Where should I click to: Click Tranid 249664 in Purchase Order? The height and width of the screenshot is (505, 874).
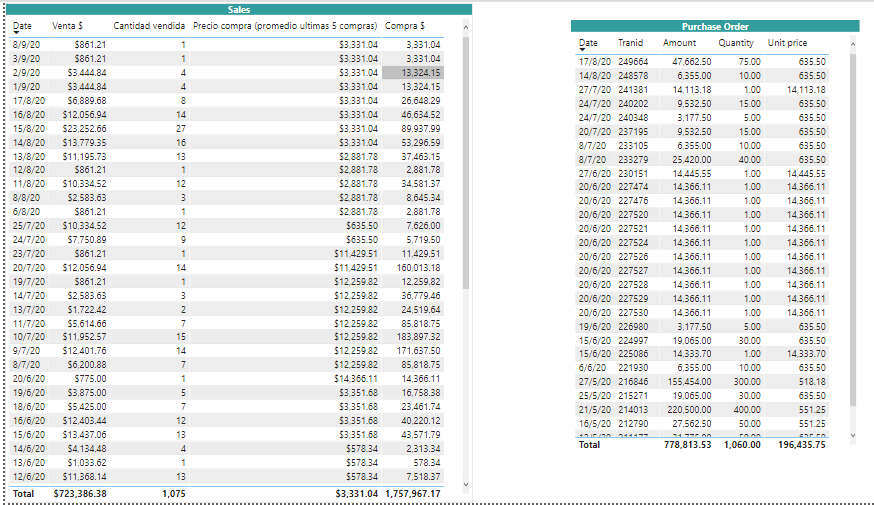point(633,61)
